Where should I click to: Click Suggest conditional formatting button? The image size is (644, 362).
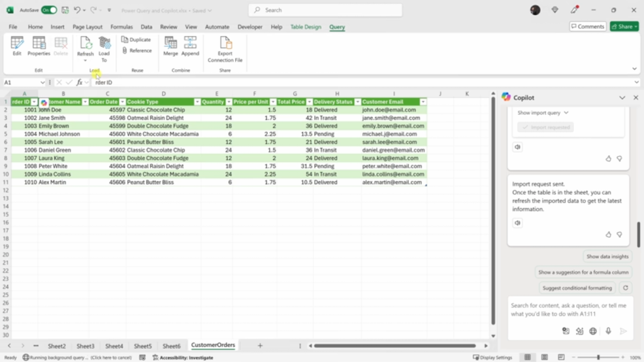(x=577, y=288)
